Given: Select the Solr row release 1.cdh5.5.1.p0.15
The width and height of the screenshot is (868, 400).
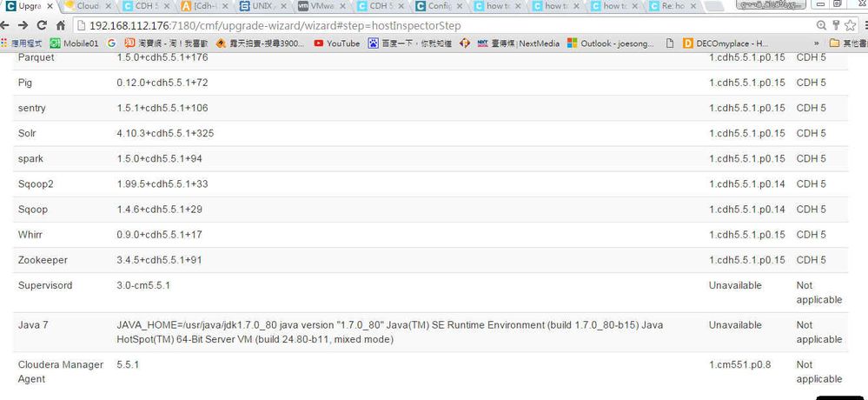Looking at the screenshot, I should point(747,134).
